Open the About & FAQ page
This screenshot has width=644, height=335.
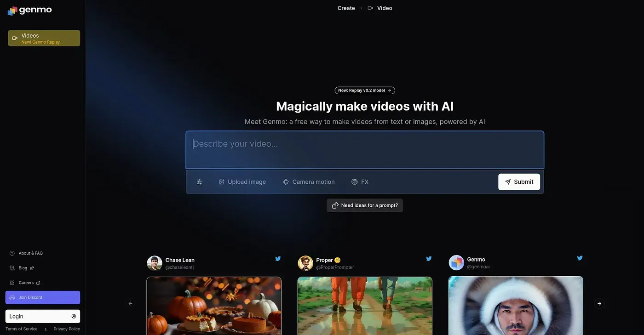(26, 253)
